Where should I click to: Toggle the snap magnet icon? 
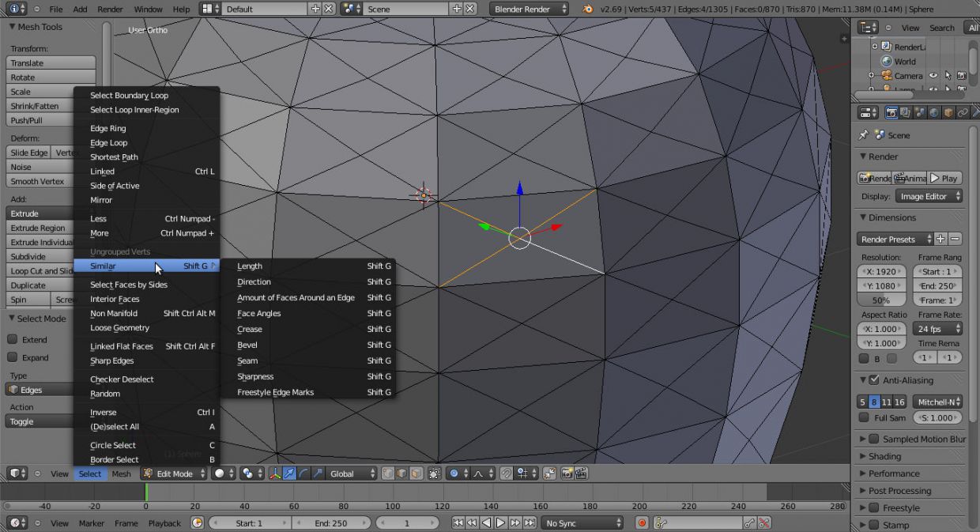[506, 474]
